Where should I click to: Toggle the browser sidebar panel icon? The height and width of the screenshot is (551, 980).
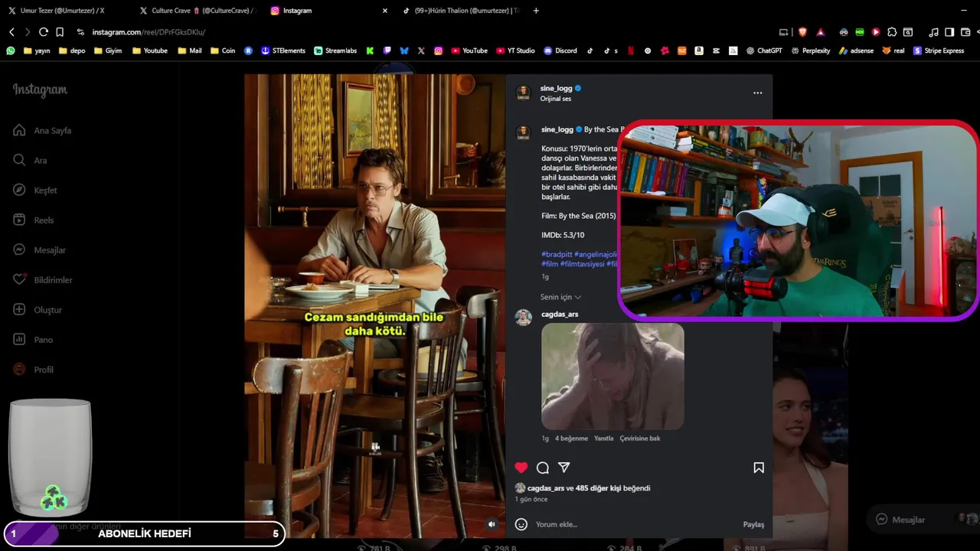[x=949, y=32]
